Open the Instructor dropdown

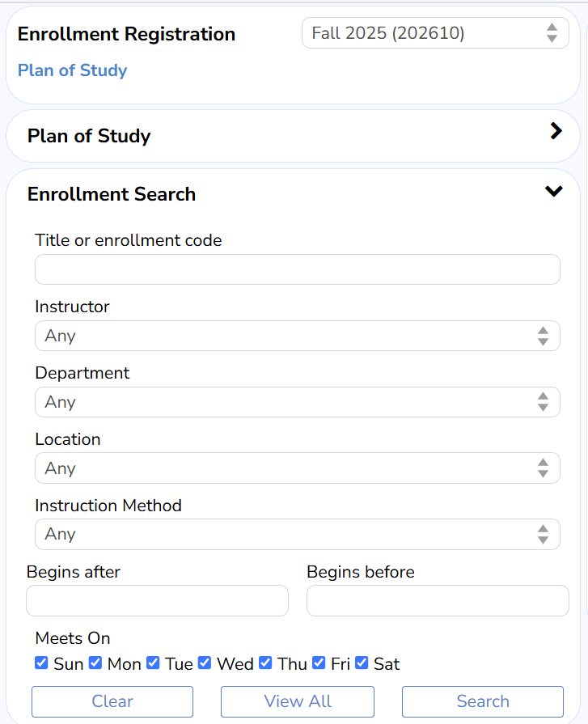click(297, 336)
